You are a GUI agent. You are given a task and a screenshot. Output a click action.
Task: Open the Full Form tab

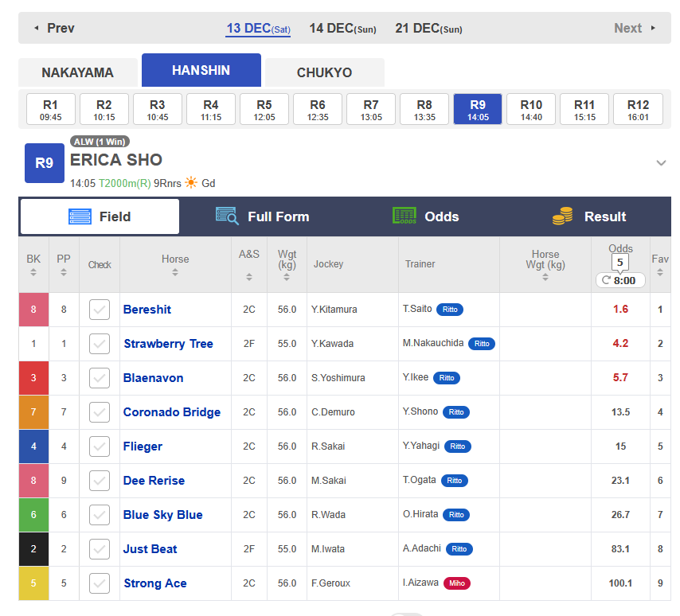263,216
